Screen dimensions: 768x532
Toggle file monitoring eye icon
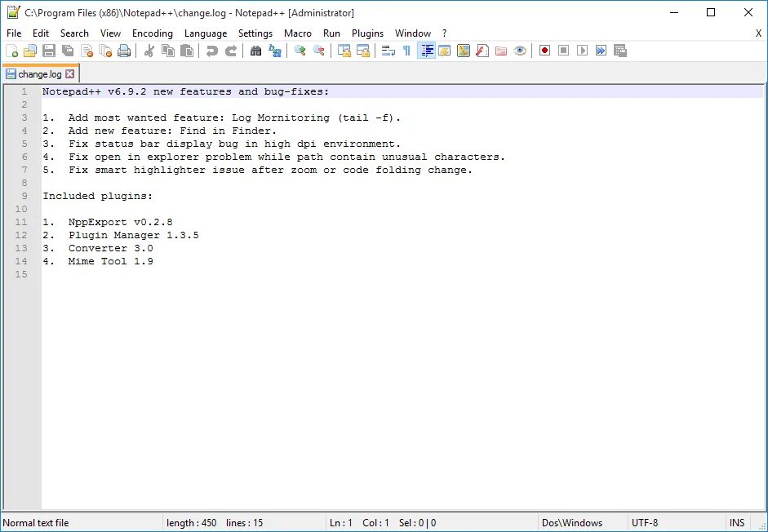click(x=520, y=51)
